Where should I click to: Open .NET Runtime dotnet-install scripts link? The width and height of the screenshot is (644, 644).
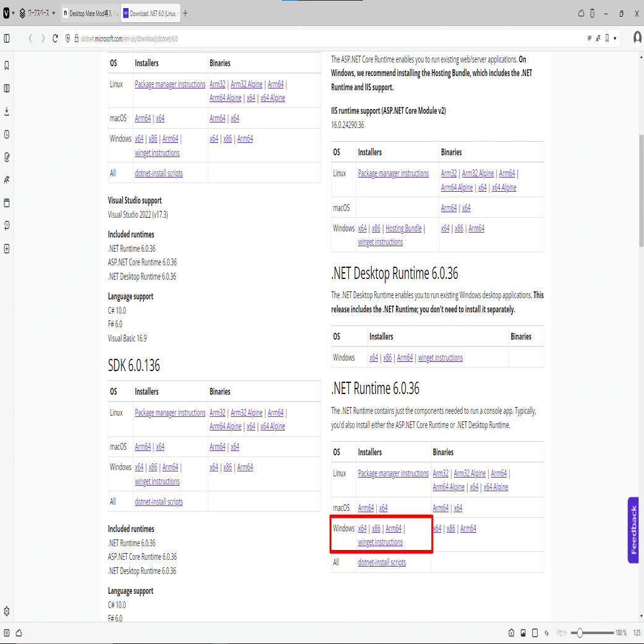pyautogui.click(x=382, y=563)
